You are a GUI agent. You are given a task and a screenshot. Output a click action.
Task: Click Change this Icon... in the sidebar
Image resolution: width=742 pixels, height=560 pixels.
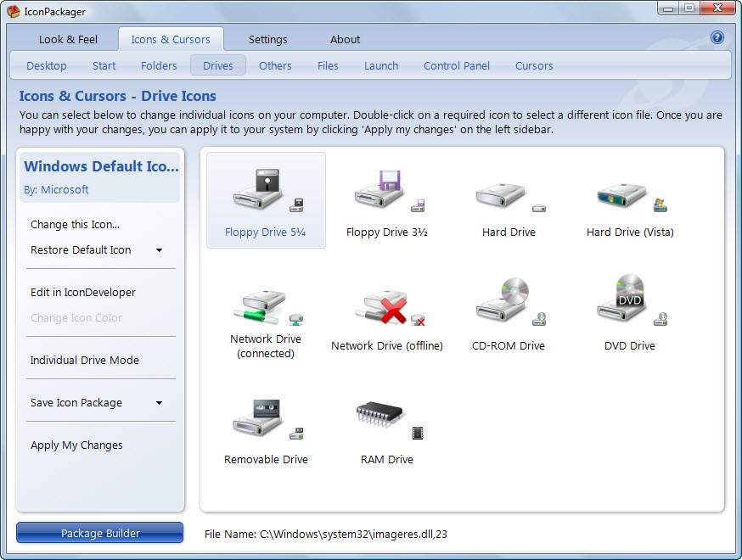pyautogui.click(x=76, y=225)
